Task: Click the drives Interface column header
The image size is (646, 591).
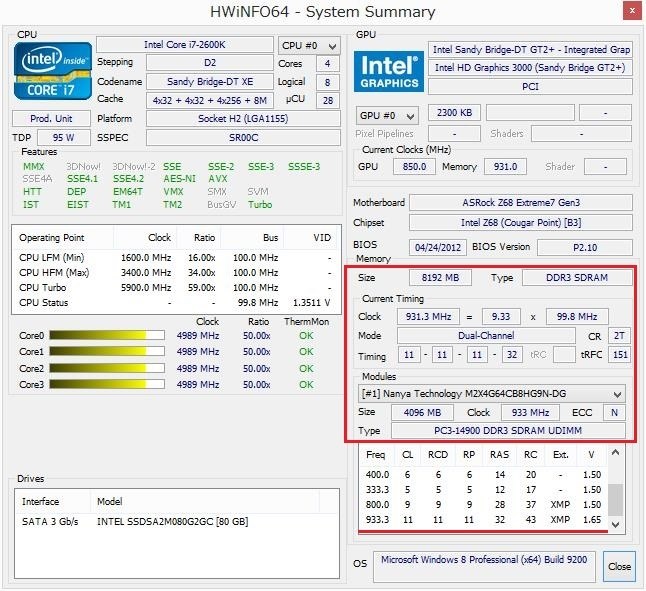Action: pyautogui.click(x=53, y=502)
